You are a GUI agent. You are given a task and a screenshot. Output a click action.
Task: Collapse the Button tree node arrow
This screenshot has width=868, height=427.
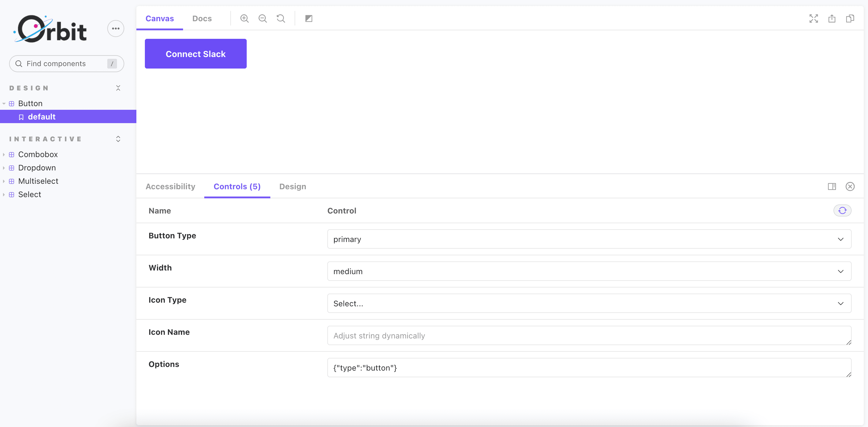[x=4, y=103]
